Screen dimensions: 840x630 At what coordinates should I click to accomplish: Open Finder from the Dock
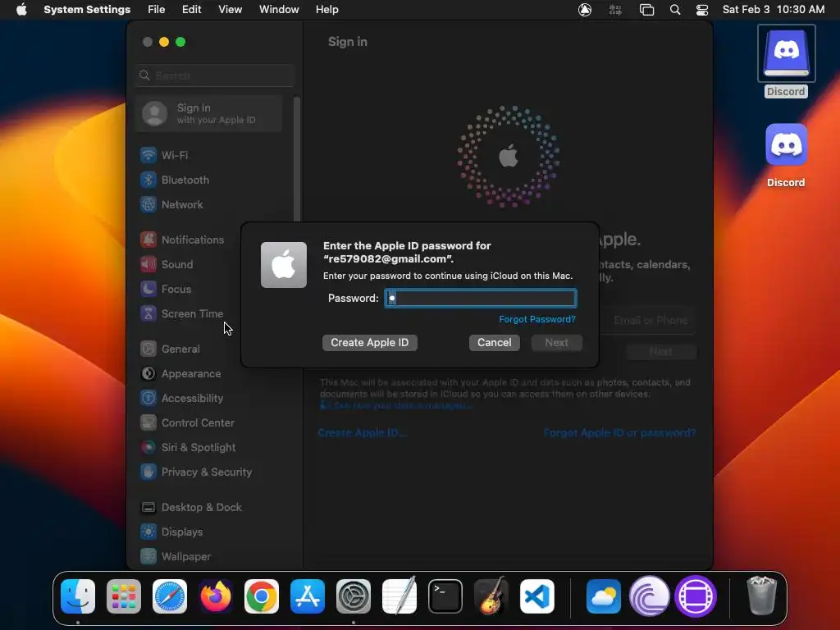[x=78, y=596]
